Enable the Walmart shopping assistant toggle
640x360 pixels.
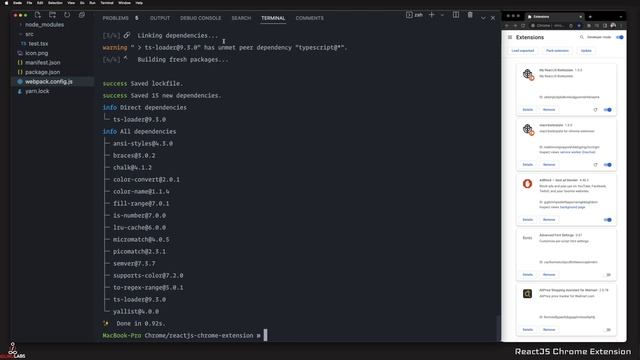click(x=608, y=330)
